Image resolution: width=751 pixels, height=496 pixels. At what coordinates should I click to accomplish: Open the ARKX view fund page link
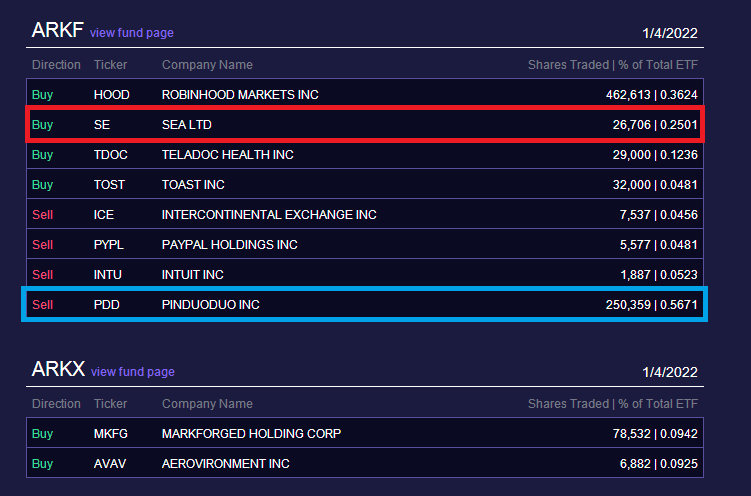133,372
